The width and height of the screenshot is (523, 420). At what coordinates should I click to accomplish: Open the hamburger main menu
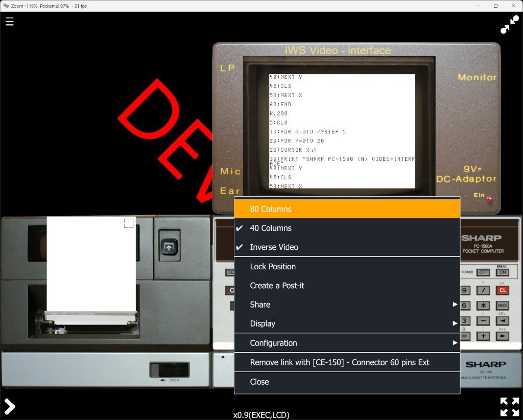(9, 21)
